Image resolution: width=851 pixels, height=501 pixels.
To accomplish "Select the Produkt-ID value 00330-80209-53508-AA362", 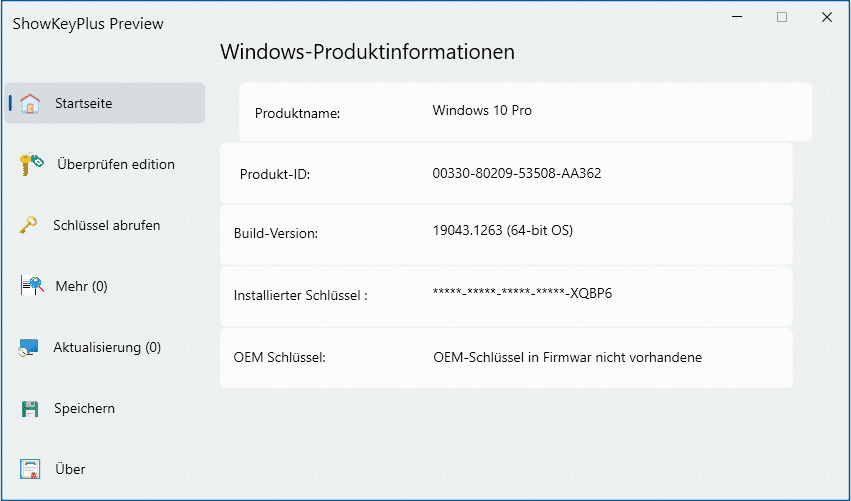I will 517,173.
